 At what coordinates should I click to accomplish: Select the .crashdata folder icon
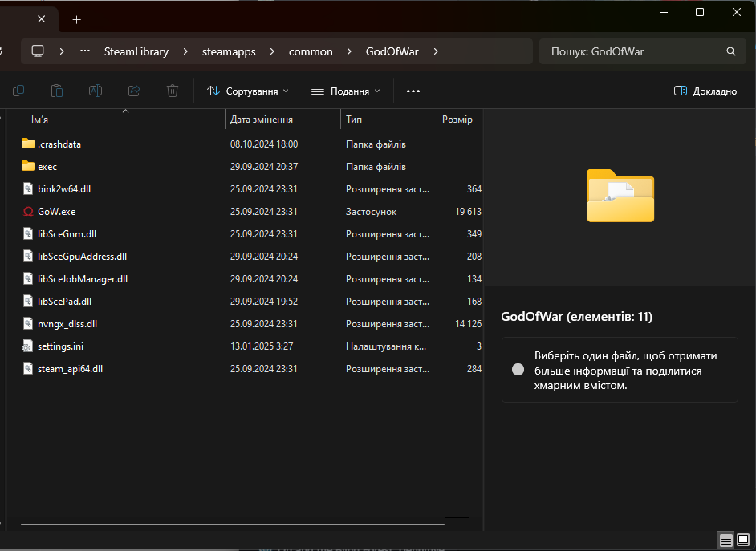pos(28,144)
